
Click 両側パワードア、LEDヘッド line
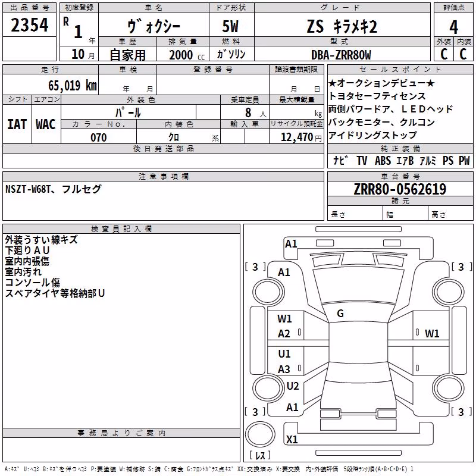coord(391,109)
